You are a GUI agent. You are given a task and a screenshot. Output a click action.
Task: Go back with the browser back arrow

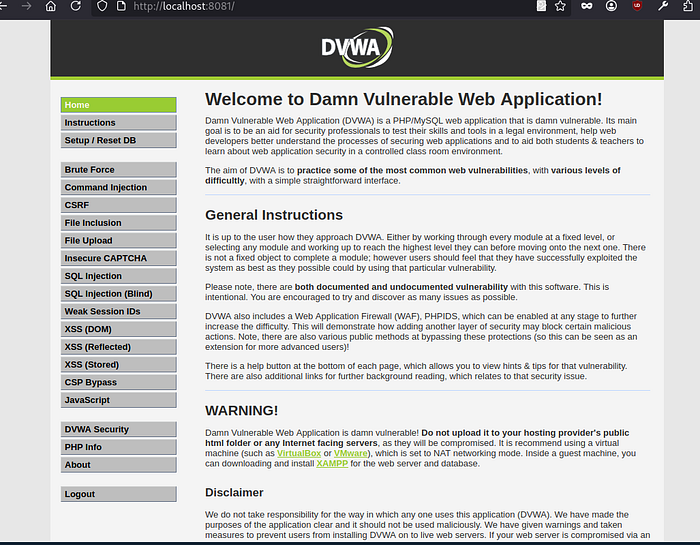[x=3, y=6]
